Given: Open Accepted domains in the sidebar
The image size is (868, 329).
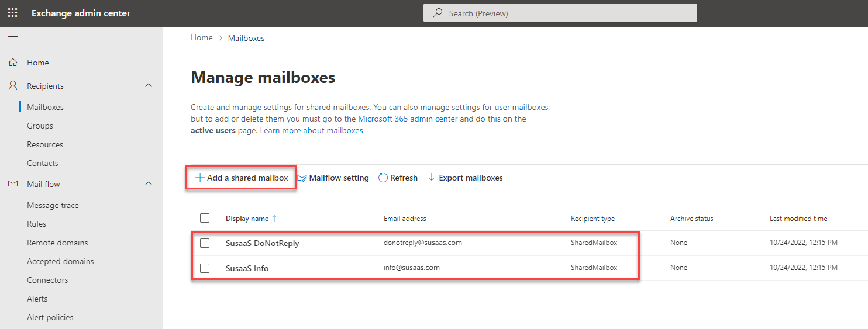Looking at the screenshot, I should (x=60, y=261).
